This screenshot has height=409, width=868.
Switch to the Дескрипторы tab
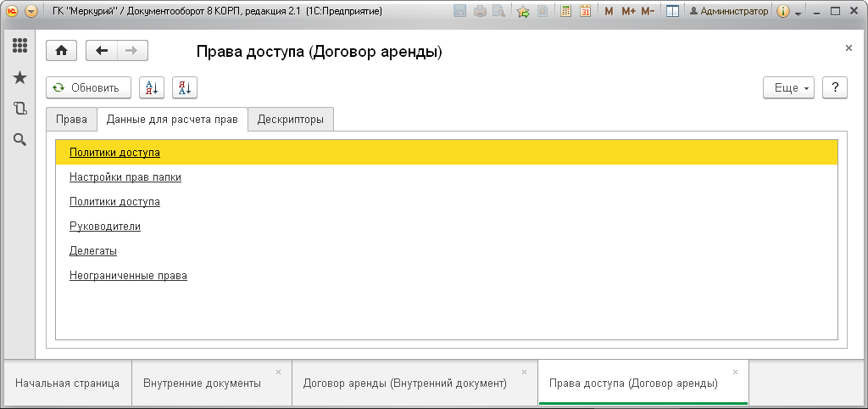pos(291,119)
